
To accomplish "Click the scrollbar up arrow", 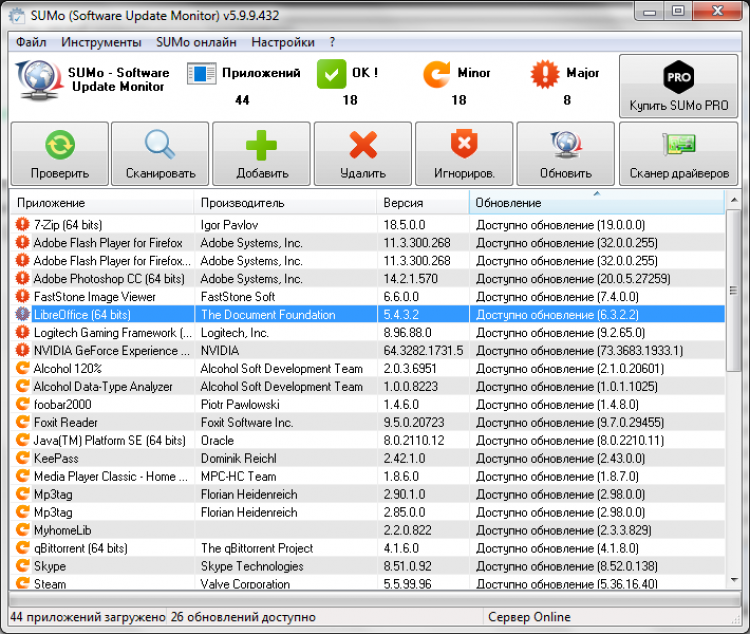I will point(734,200).
